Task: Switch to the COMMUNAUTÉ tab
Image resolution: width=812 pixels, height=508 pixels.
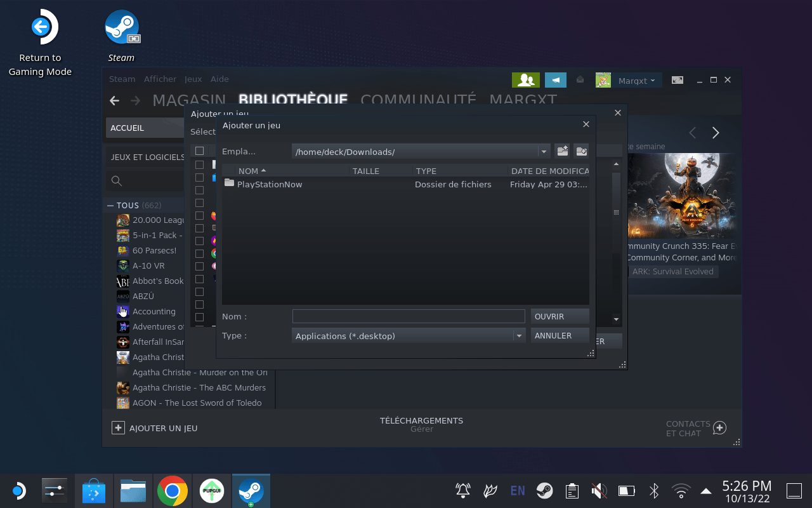Action: (418, 100)
